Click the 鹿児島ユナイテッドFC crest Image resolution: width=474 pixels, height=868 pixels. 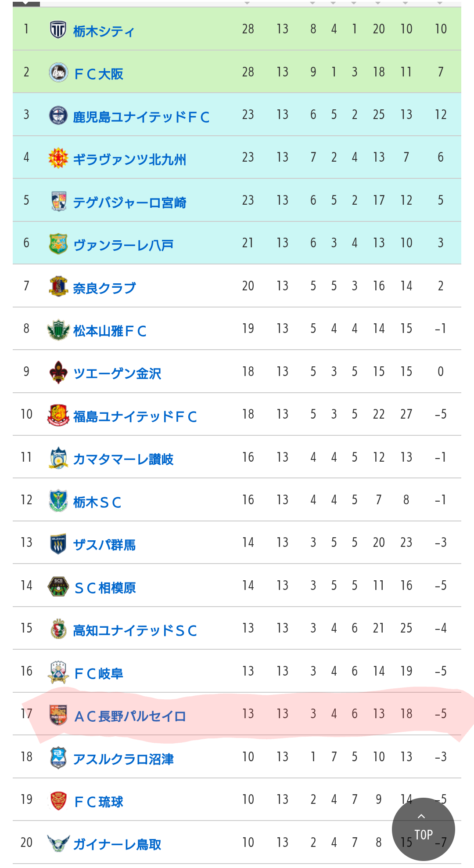point(58,115)
